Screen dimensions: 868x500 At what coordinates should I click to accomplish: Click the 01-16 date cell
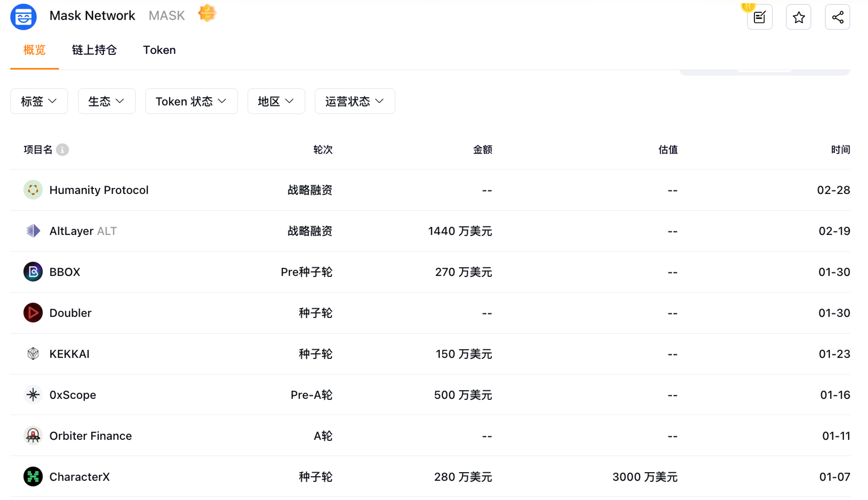click(x=835, y=395)
